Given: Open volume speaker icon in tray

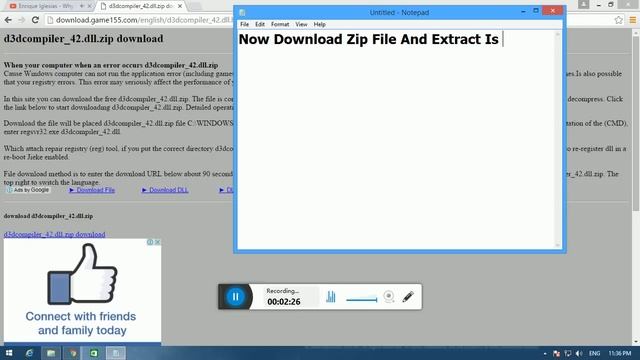Looking at the screenshot, I should click(579, 353).
